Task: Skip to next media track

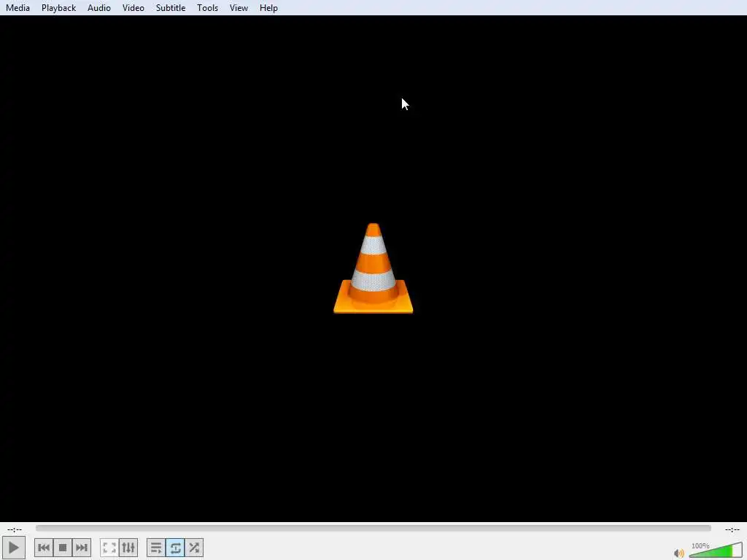Action: (x=82, y=548)
